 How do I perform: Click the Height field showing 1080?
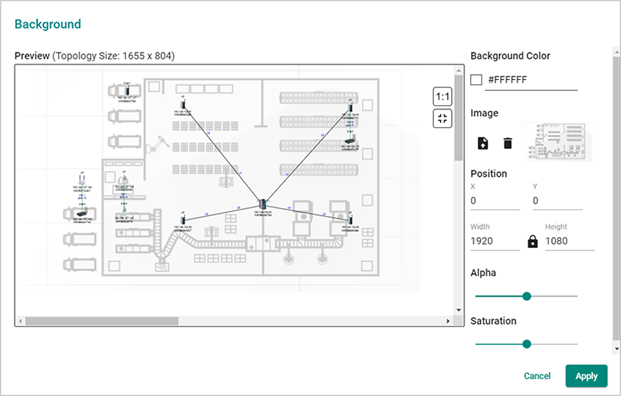coord(570,241)
